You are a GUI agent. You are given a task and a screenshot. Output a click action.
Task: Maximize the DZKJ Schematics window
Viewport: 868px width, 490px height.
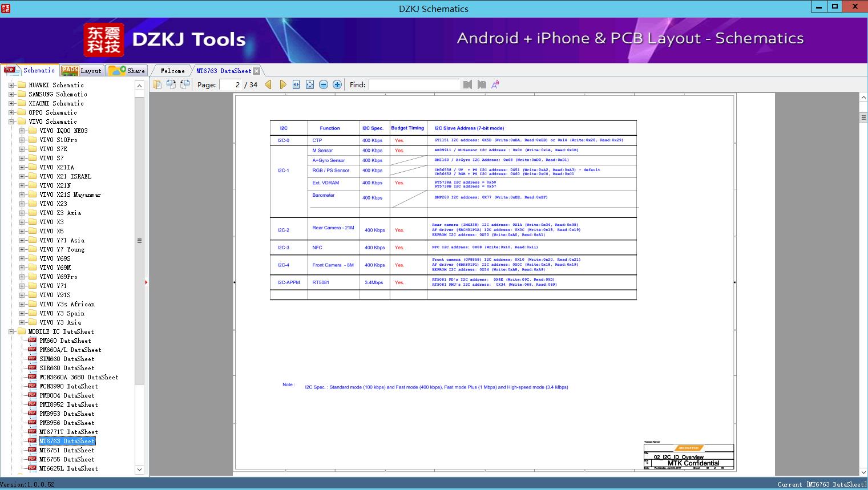pos(835,6)
